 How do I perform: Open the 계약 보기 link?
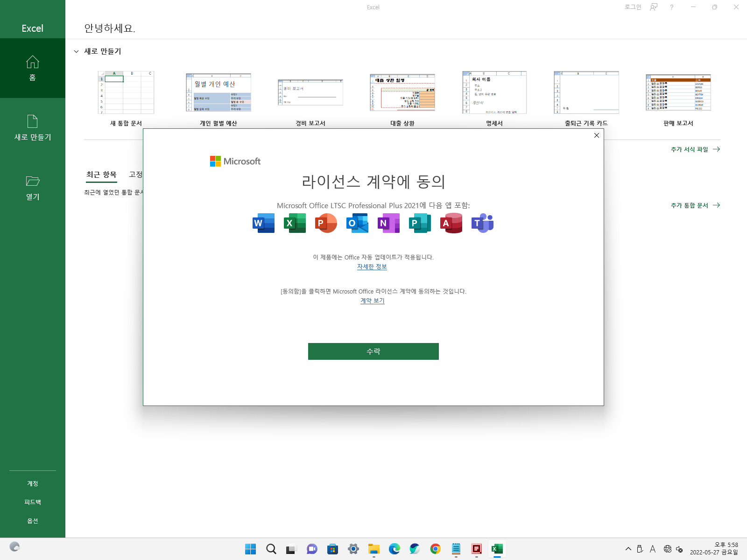click(373, 301)
